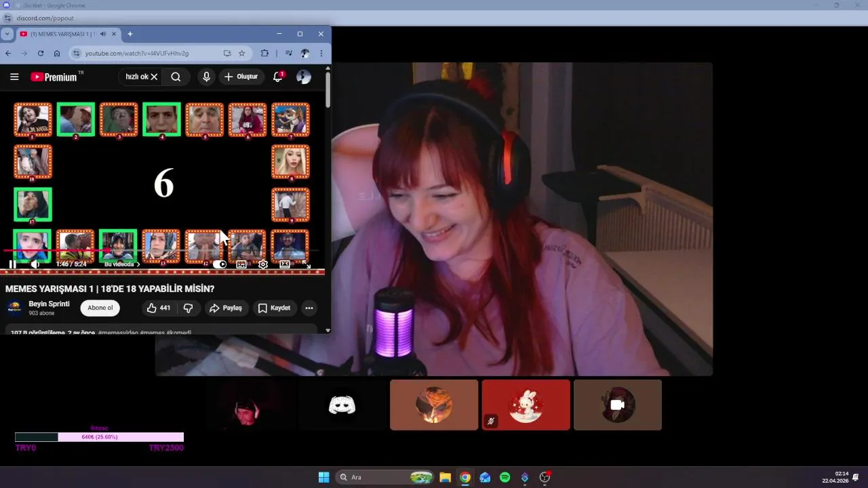
Task: Expand the Bu videoda chapters
Action: [x=122, y=264]
